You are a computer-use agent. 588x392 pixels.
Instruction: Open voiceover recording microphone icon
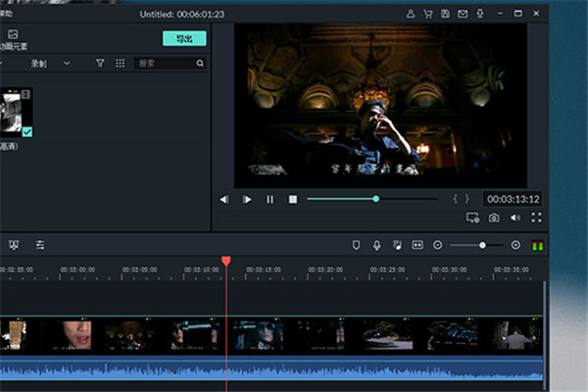(376, 244)
